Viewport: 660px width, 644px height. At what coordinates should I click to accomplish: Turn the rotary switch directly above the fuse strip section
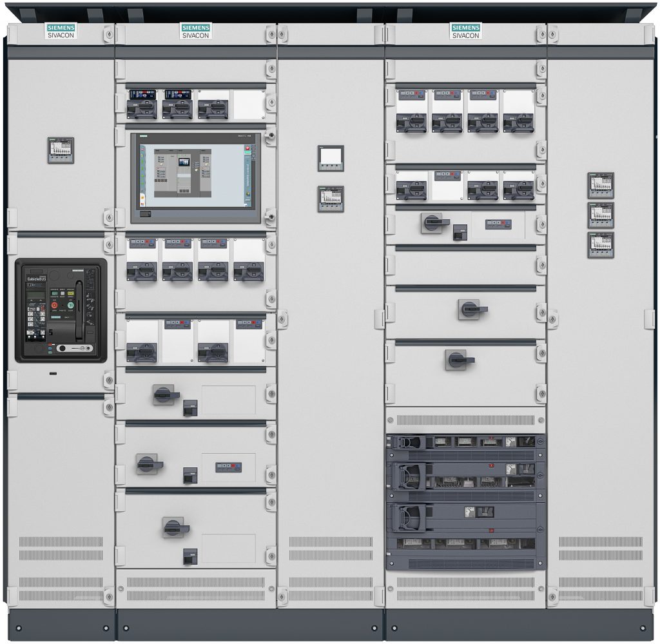tap(460, 359)
